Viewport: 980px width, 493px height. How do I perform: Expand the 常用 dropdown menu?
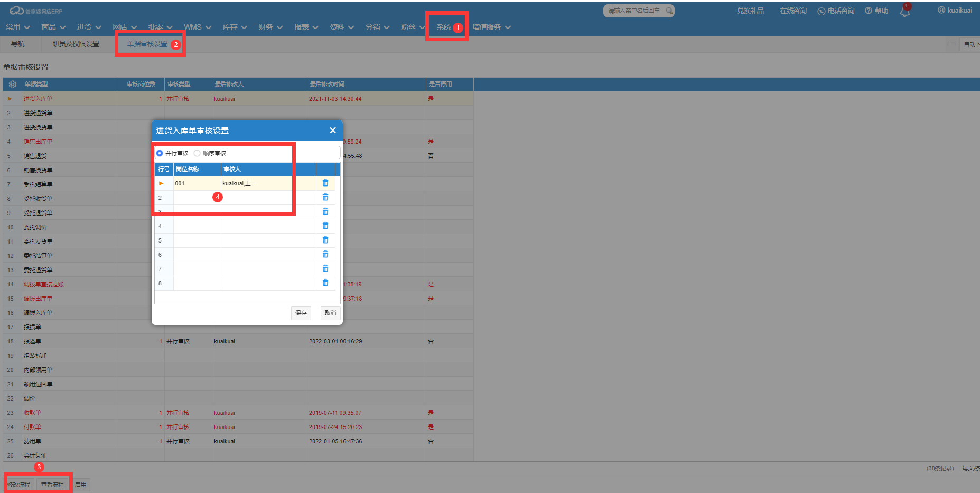pyautogui.click(x=17, y=27)
